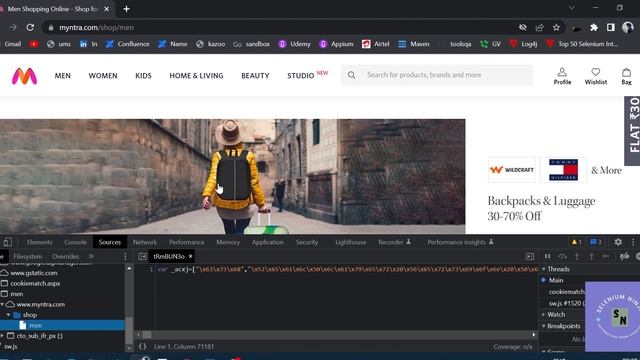Switch to the Network tab
The height and width of the screenshot is (360, 640).
144,242
